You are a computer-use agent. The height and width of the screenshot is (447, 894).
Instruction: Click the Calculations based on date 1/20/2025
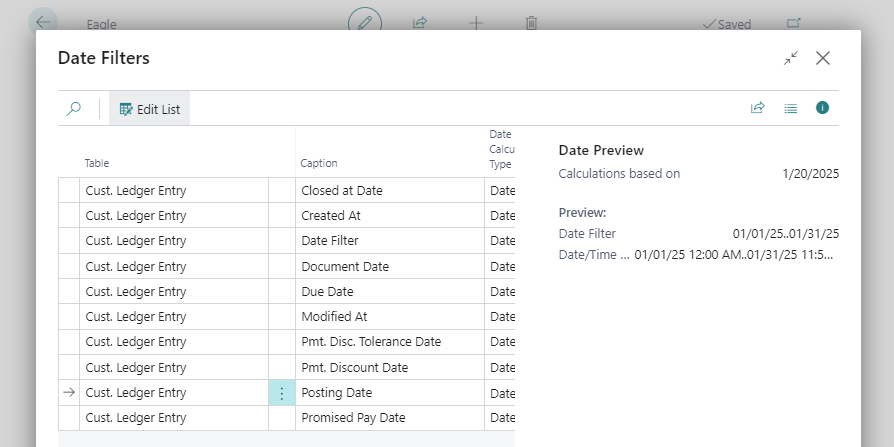pyautogui.click(x=810, y=173)
